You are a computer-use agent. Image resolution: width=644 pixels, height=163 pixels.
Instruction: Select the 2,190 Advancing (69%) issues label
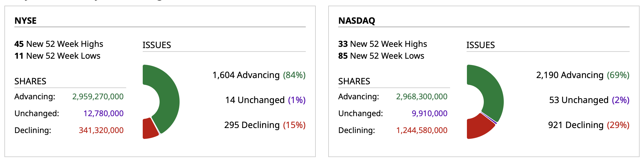(583, 75)
